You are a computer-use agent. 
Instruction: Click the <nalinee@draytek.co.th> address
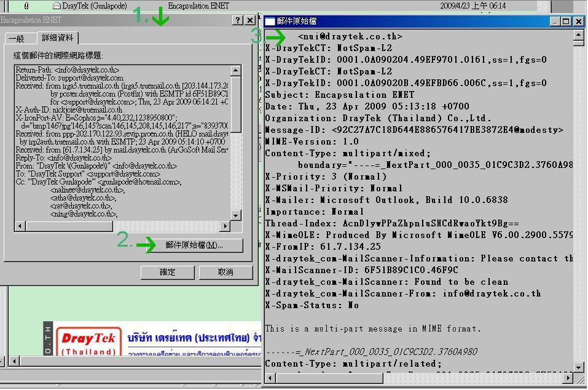pyautogui.click(x=88, y=190)
